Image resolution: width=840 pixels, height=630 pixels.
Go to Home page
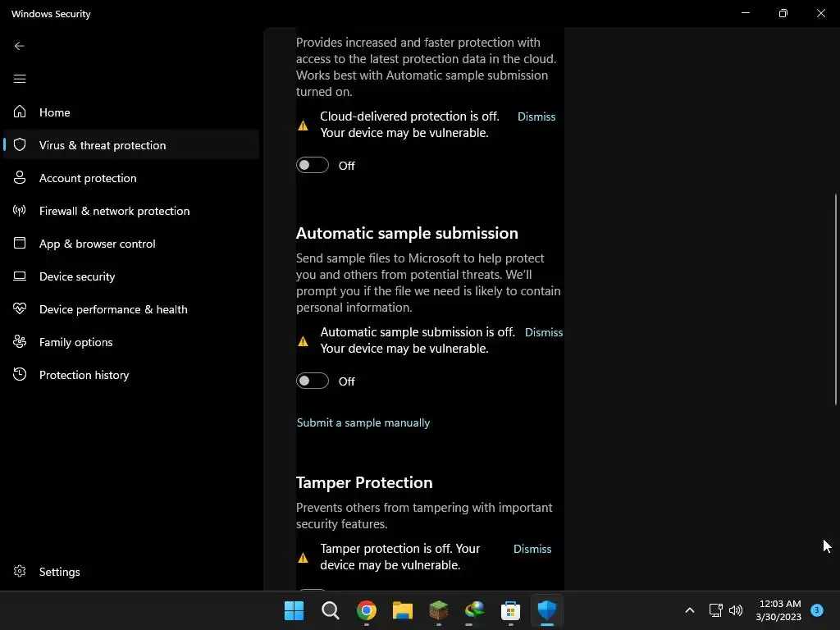click(131, 112)
